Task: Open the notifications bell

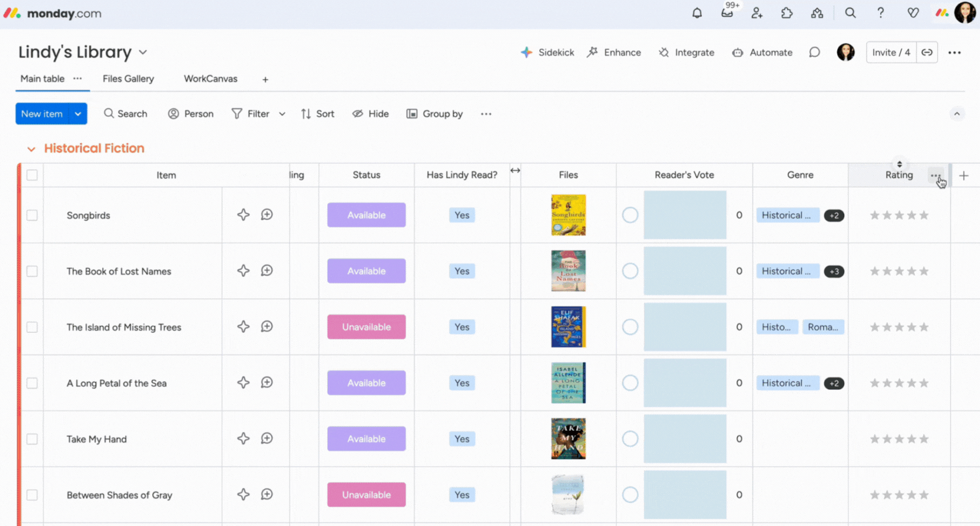Action: click(697, 13)
